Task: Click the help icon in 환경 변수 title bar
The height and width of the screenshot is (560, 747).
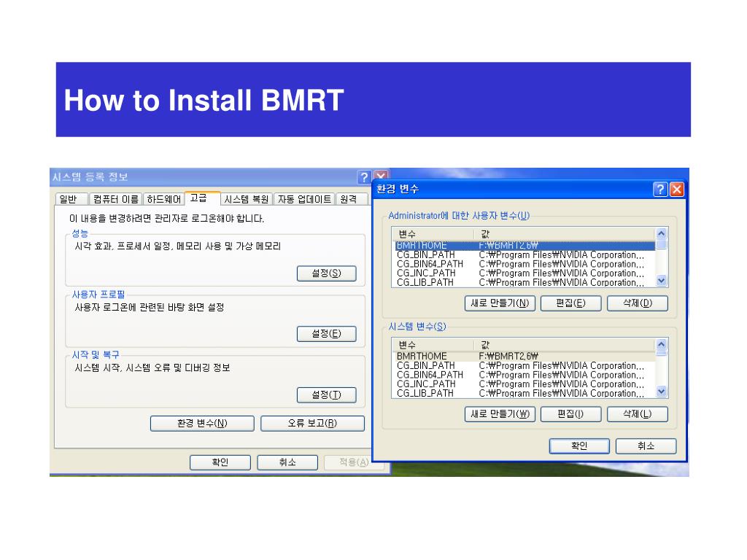Action: coord(660,190)
